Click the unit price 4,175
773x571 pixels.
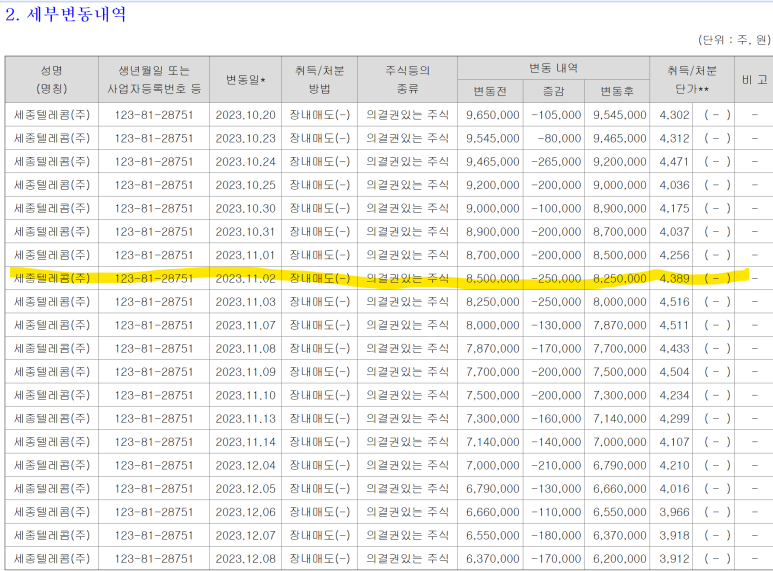674,209
